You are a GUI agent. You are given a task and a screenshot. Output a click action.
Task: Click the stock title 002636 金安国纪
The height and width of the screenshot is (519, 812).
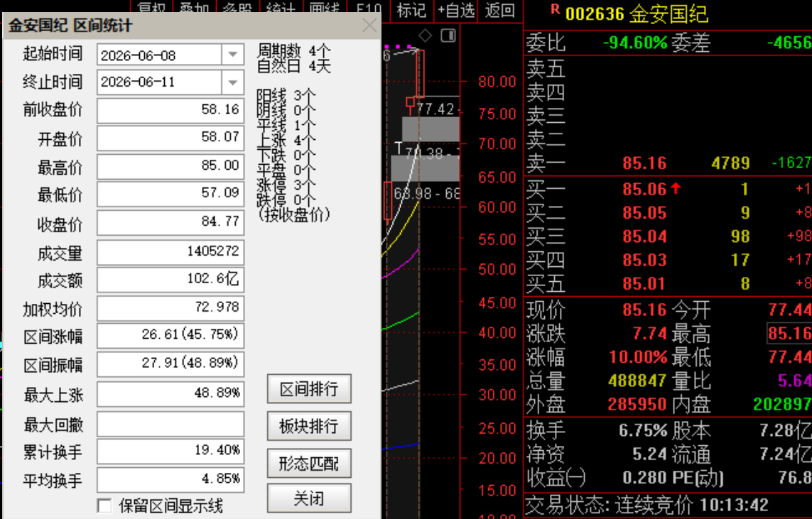point(637,14)
